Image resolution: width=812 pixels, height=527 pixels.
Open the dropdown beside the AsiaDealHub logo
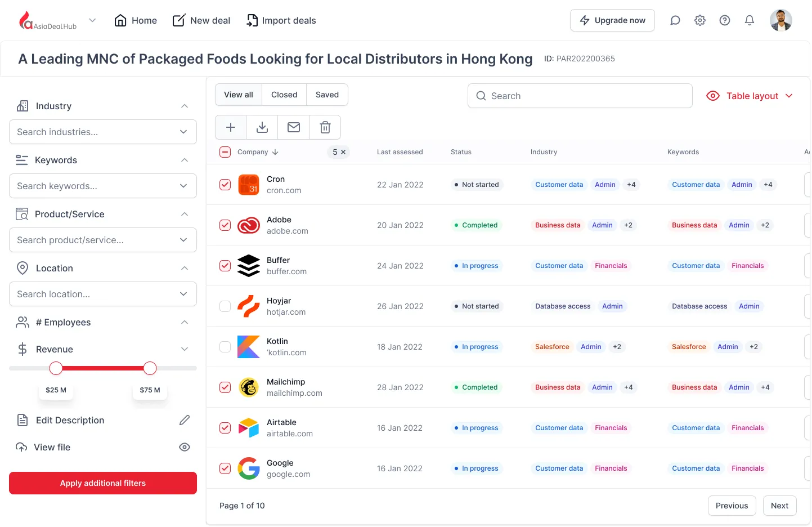point(92,20)
